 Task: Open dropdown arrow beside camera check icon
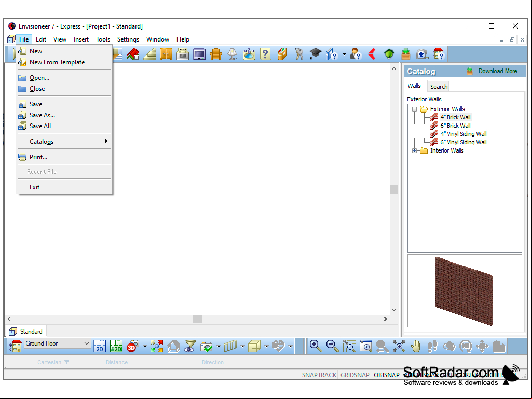(218, 347)
